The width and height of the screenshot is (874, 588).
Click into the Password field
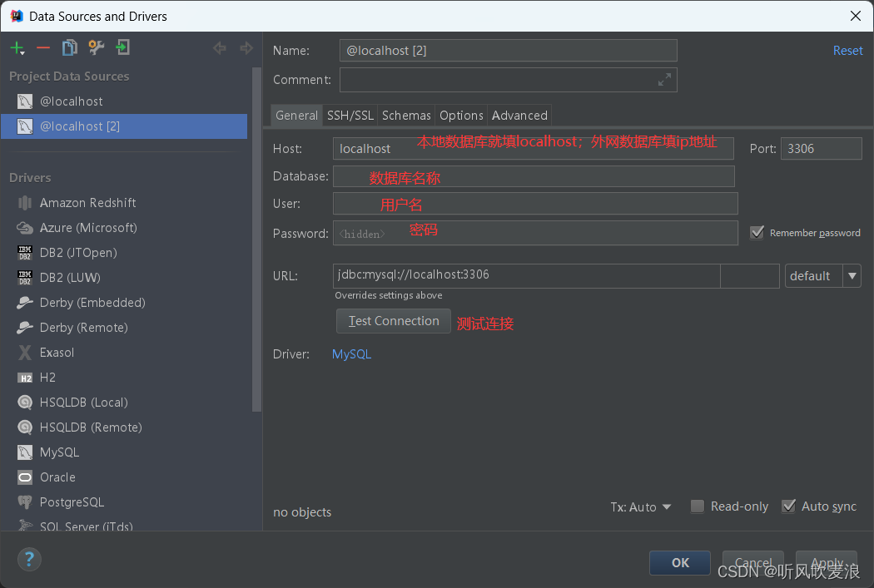pyautogui.click(x=536, y=234)
